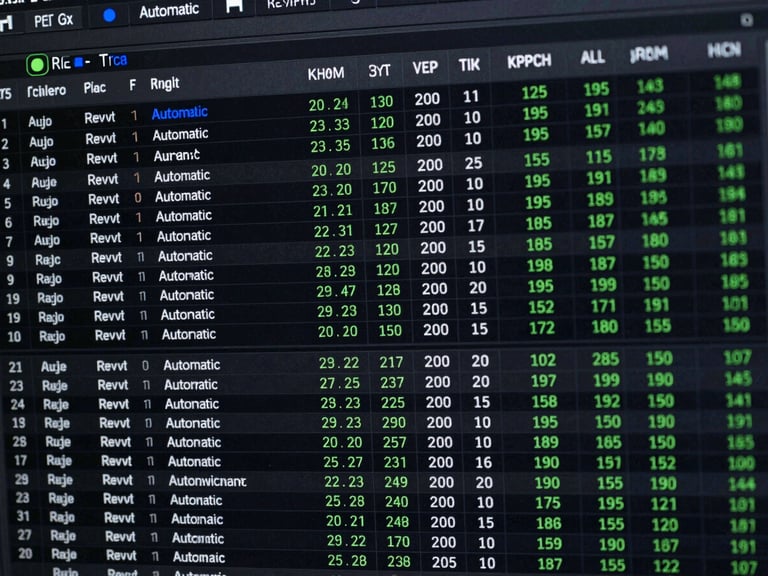Screen dimensions: 768x576
Task: Click the KHOM value 20.24
Action: pyautogui.click(x=328, y=104)
